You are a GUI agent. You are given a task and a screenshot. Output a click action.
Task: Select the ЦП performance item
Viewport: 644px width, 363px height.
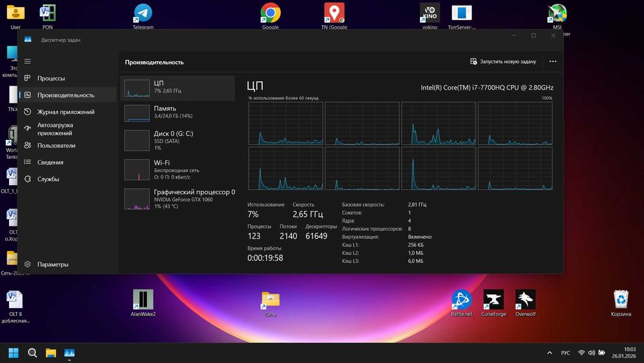[x=178, y=88]
